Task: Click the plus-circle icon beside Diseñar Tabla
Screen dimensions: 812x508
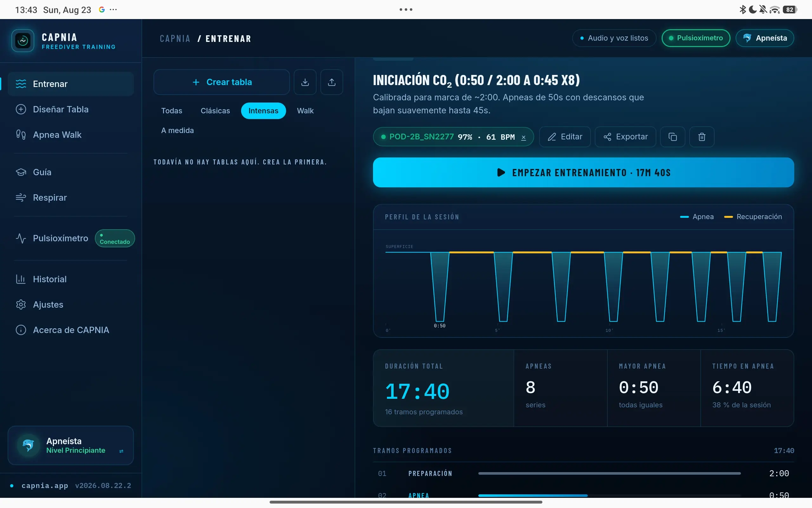Action: (21, 109)
